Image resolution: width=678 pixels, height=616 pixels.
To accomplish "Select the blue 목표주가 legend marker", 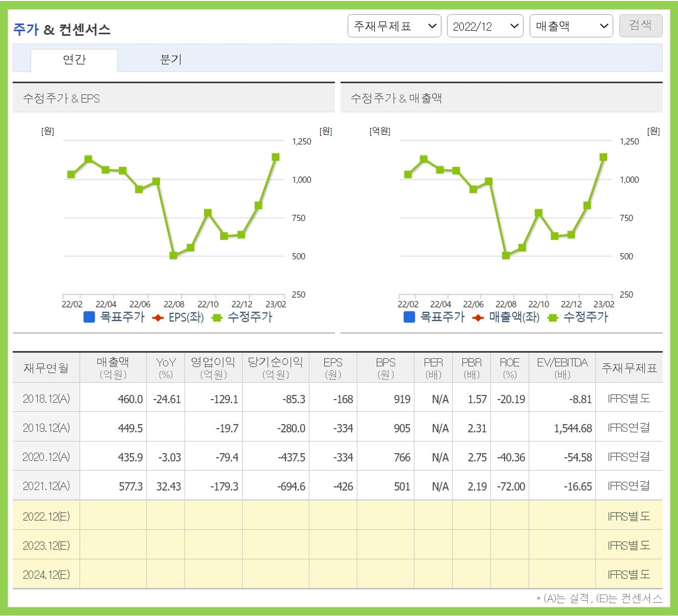I will [88, 317].
